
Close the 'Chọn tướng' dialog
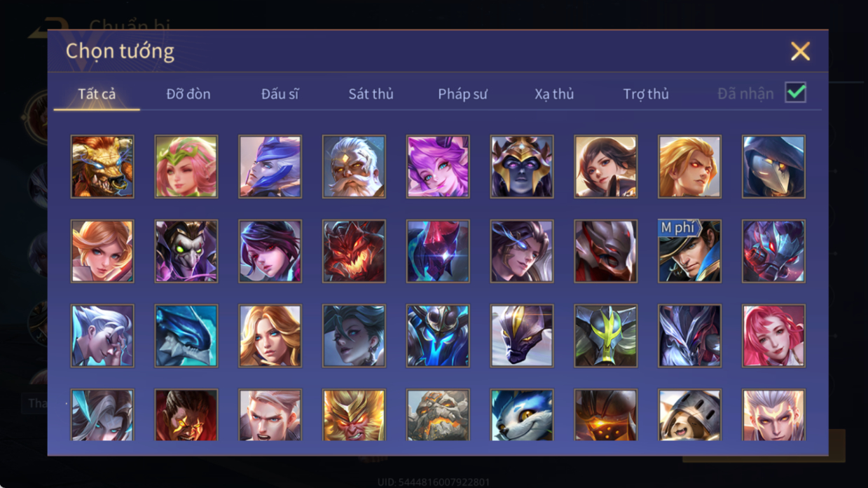[800, 51]
